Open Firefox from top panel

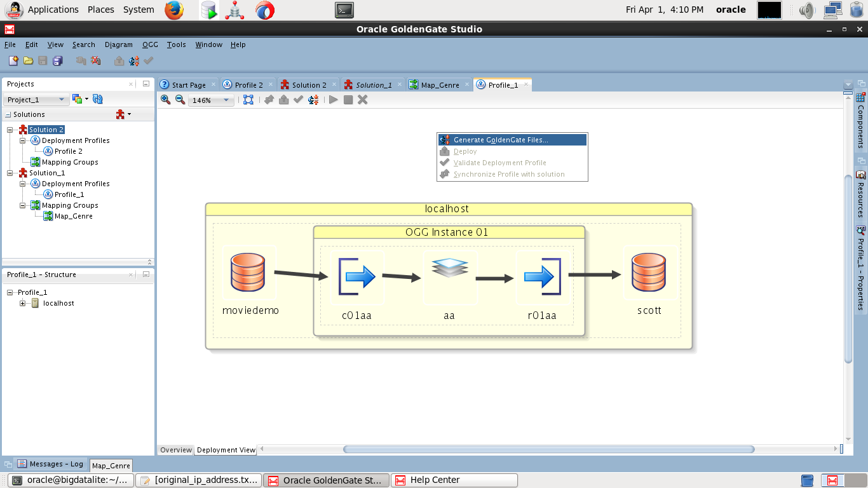[x=174, y=10]
